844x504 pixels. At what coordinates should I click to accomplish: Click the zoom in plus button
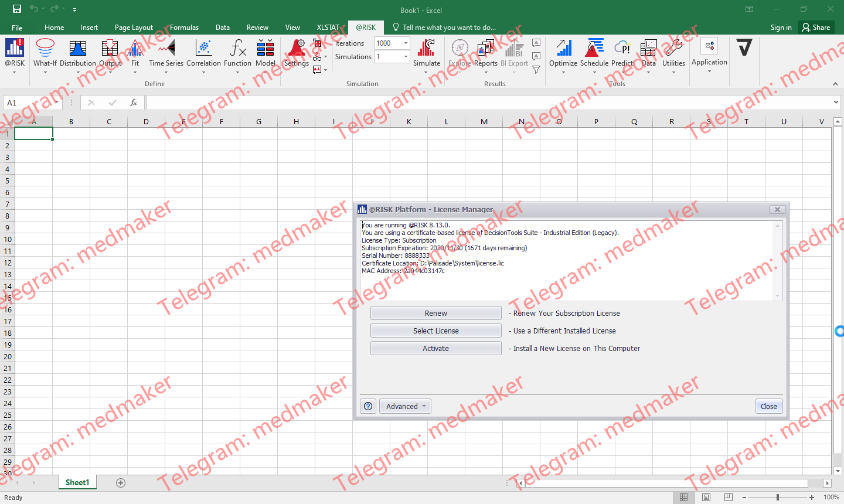[812, 497]
